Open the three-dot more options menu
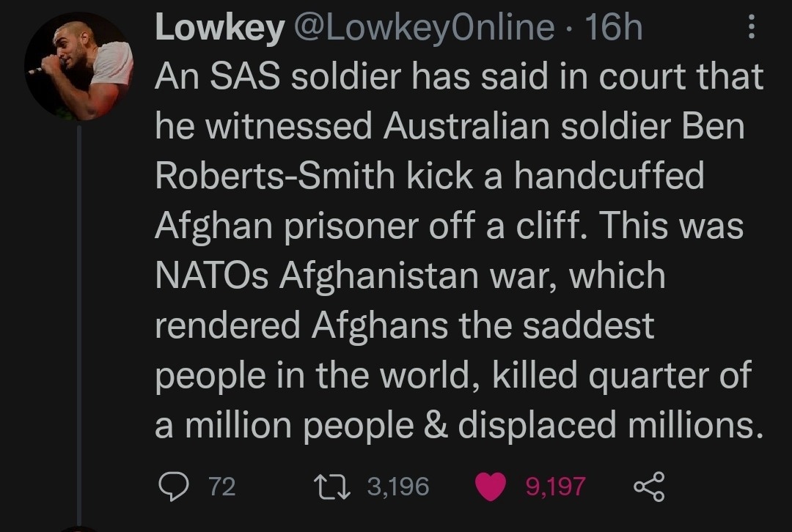The image size is (792, 532). (x=749, y=29)
